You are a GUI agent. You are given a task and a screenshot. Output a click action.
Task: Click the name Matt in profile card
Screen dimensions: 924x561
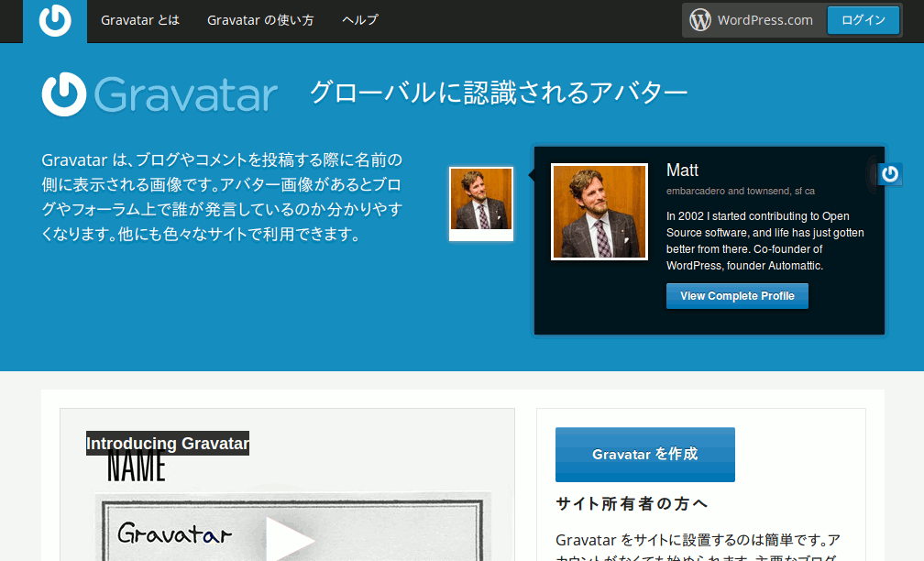(x=682, y=170)
